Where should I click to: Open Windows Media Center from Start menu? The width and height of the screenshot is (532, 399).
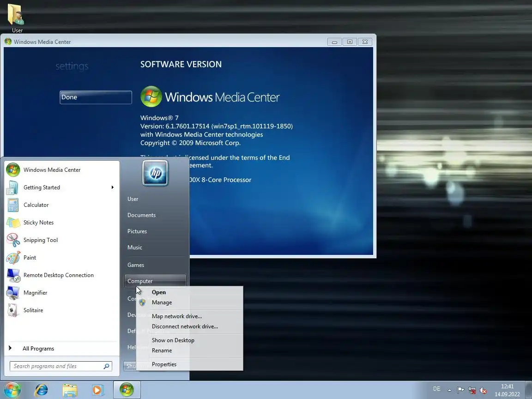[x=62, y=169]
